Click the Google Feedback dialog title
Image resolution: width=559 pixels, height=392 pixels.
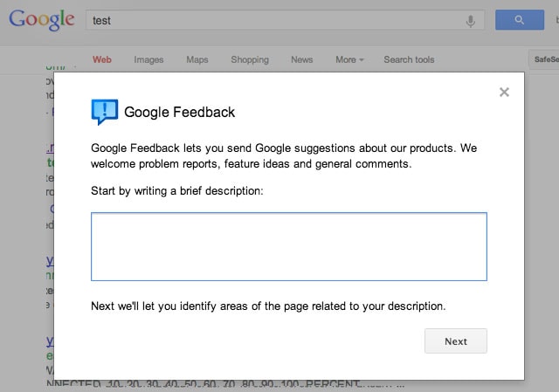click(x=179, y=113)
